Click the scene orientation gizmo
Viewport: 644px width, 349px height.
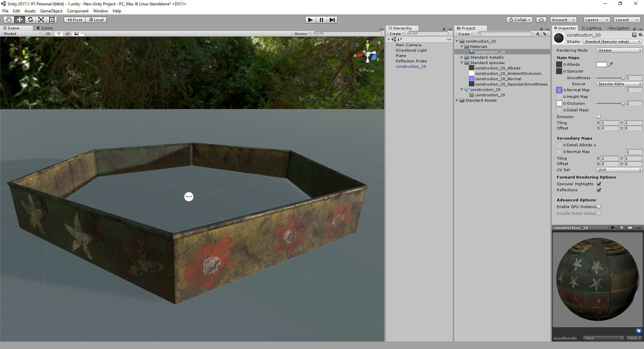tap(368, 54)
